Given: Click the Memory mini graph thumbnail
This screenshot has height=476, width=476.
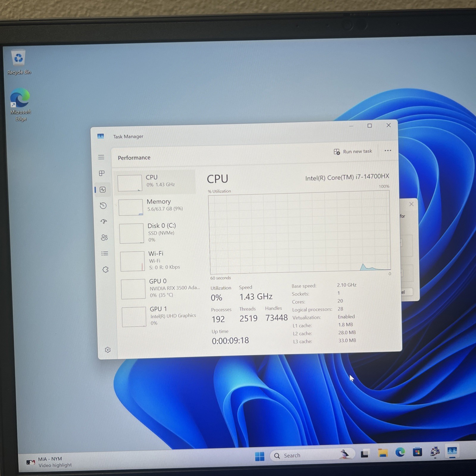Looking at the screenshot, I should pyautogui.click(x=131, y=207).
